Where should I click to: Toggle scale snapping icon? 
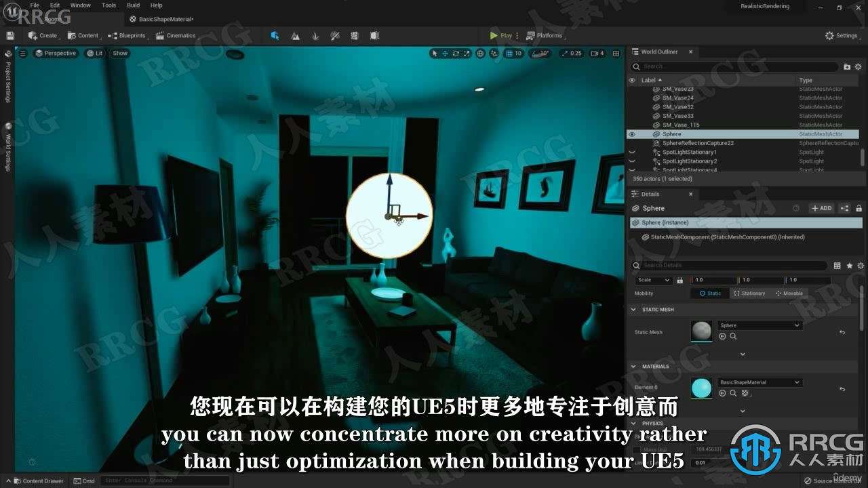pos(564,53)
